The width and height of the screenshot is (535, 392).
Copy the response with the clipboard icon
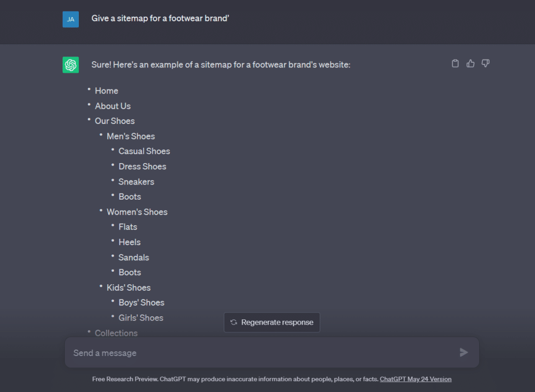(455, 64)
